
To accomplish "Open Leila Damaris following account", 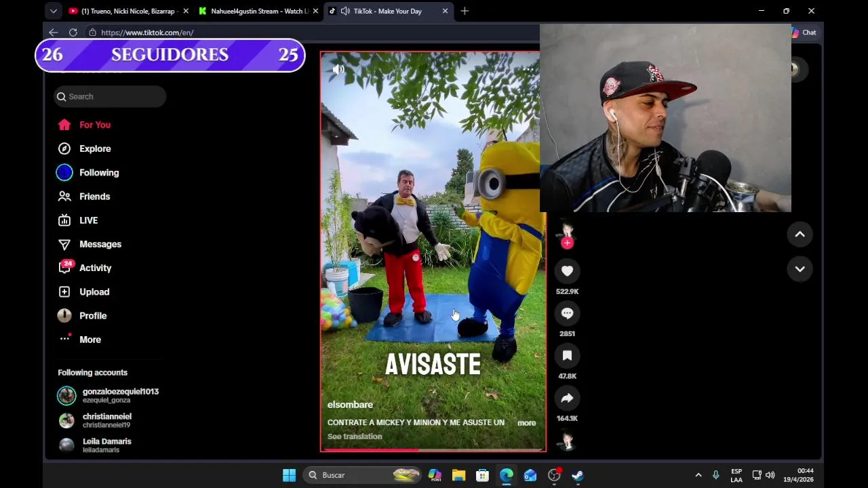I will [x=95, y=445].
